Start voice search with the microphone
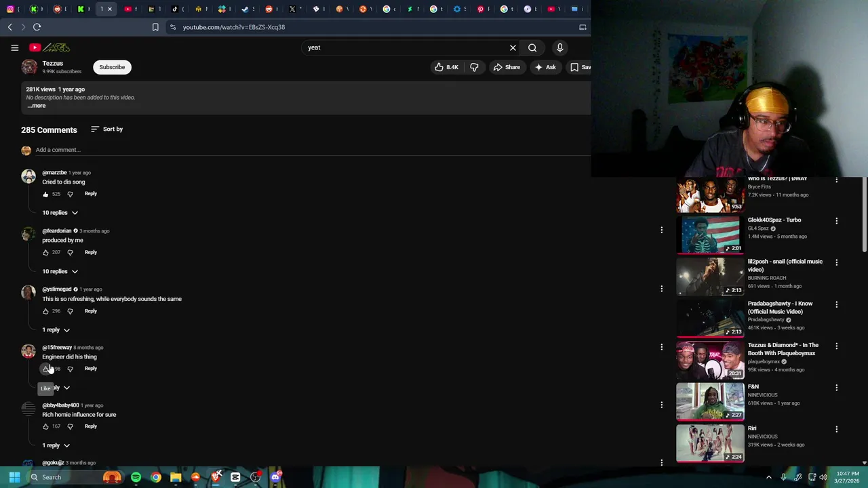 pyautogui.click(x=559, y=47)
